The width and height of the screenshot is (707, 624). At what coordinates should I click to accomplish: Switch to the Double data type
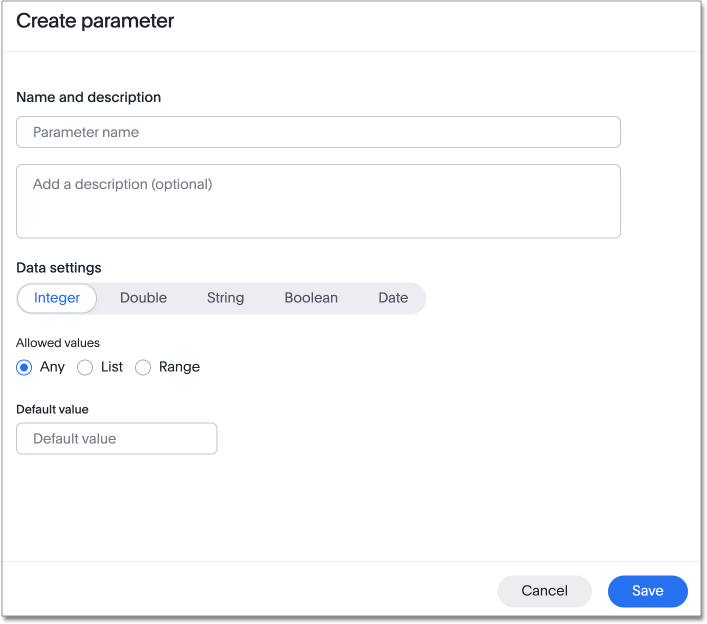143,298
